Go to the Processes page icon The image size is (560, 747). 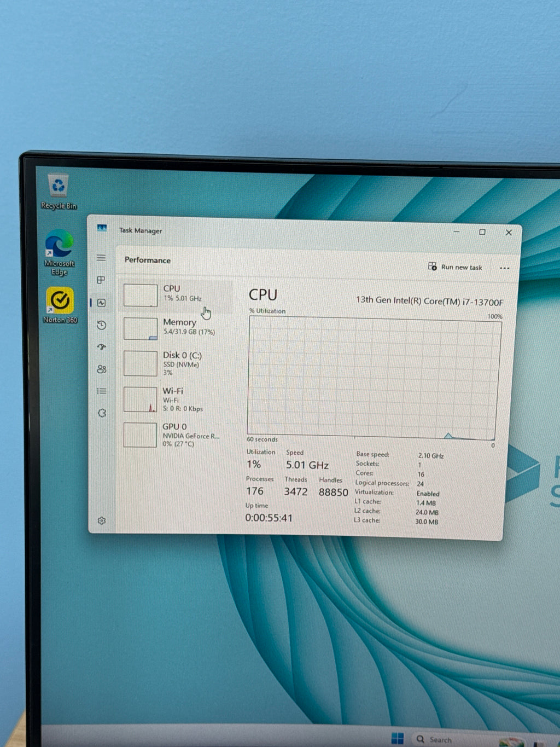tap(101, 280)
